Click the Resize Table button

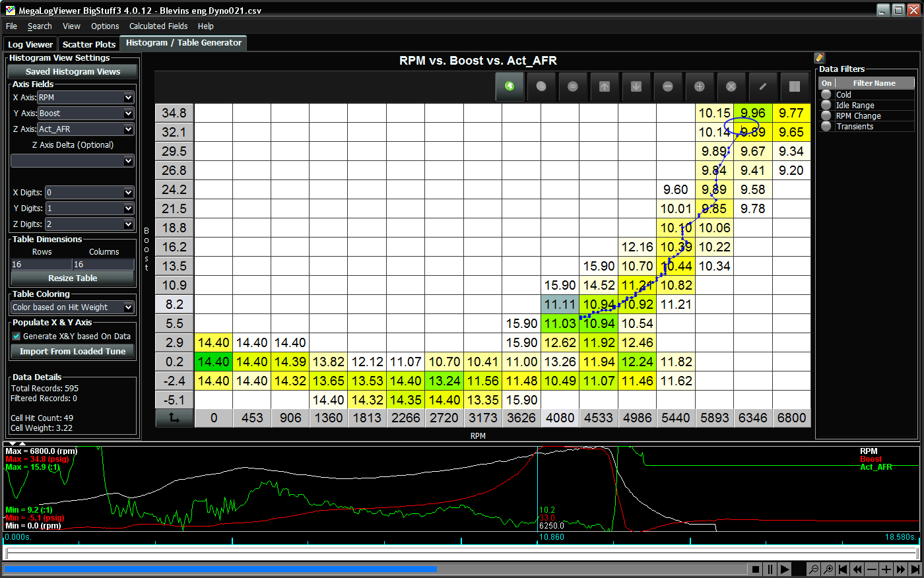click(73, 278)
